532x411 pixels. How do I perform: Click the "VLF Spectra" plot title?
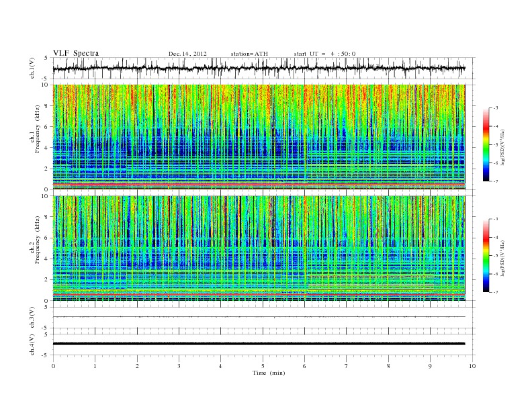(x=76, y=53)
